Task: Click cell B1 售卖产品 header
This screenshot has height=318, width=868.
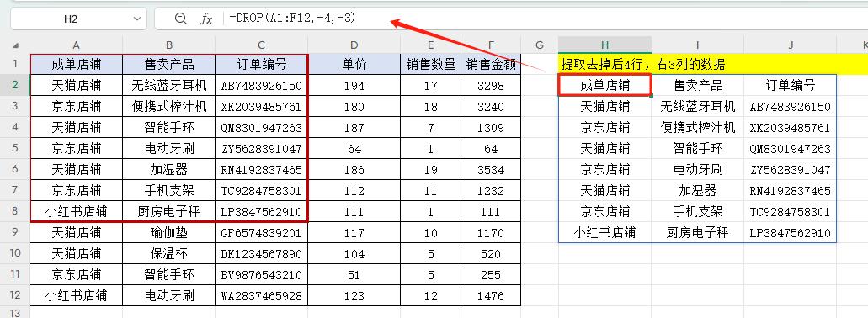Action: click(169, 64)
